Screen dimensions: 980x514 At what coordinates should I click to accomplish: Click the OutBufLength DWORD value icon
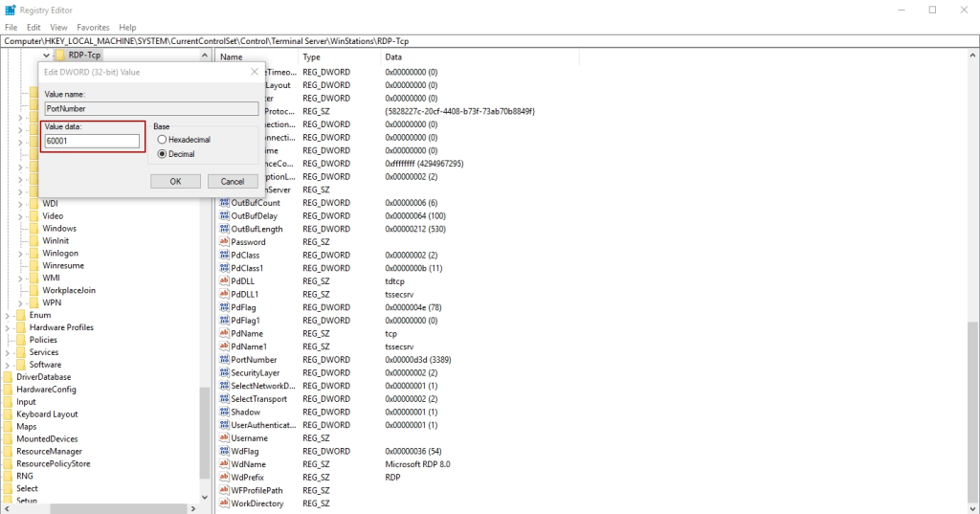click(224, 229)
